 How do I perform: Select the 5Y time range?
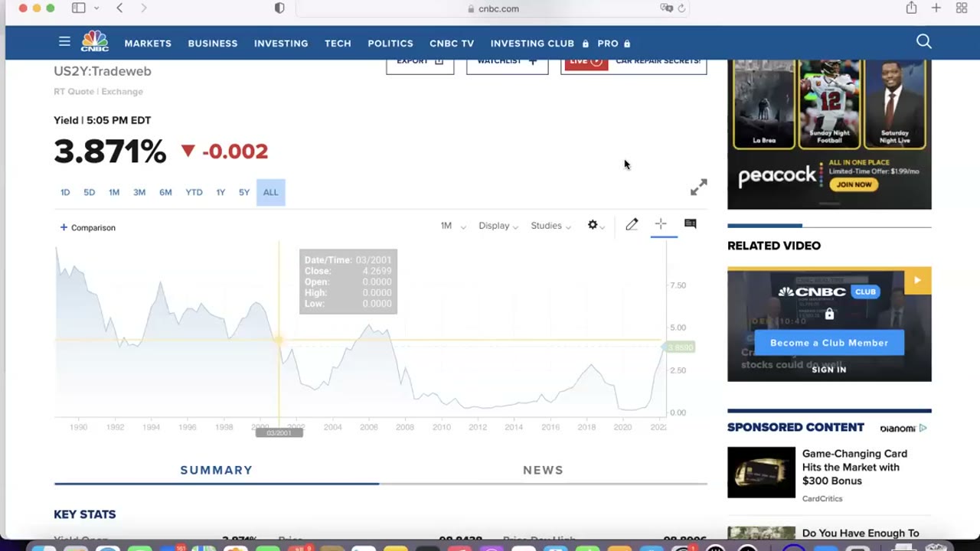[x=244, y=192]
